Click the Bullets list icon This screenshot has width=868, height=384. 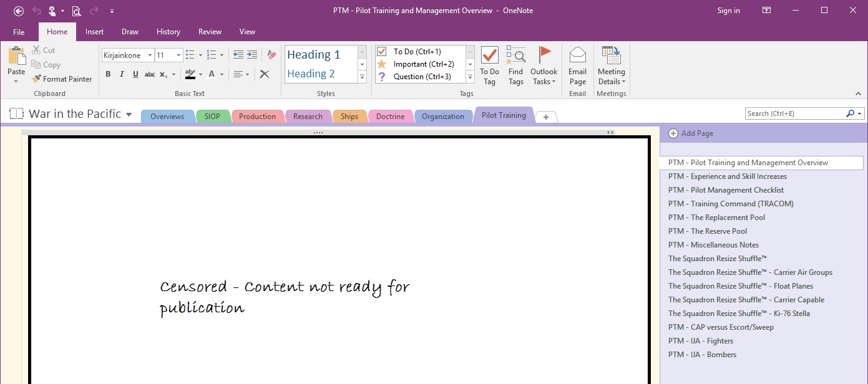pos(190,55)
